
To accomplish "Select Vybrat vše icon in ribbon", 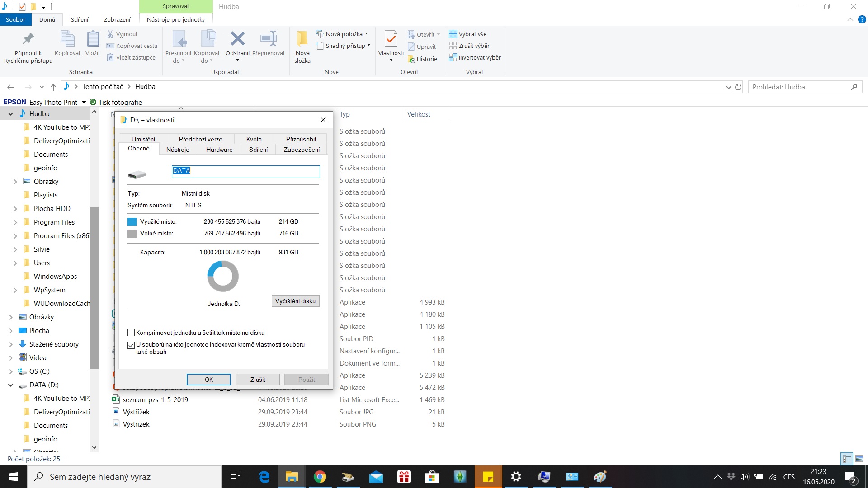I will tap(453, 34).
